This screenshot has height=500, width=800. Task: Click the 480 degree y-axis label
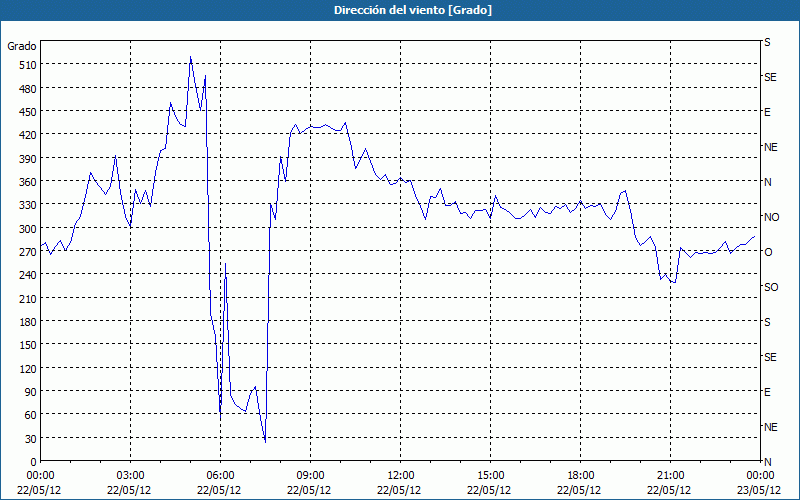pyautogui.click(x=27, y=89)
